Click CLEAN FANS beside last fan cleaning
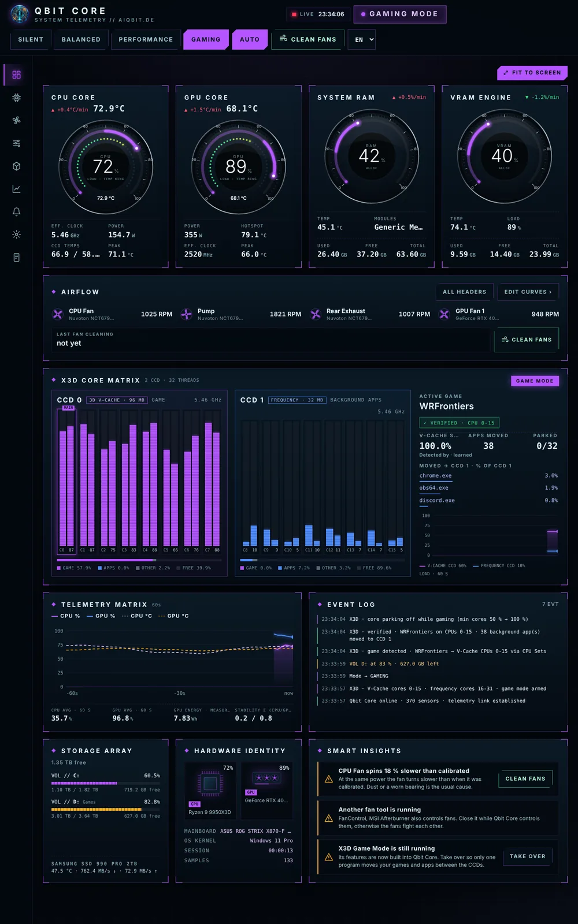 (527, 340)
